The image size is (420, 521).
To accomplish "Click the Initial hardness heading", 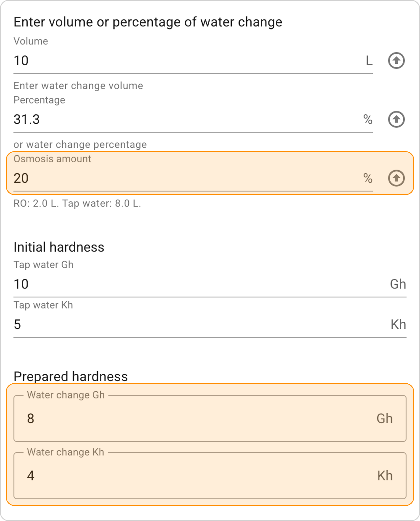I will pyautogui.click(x=59, y=247).
